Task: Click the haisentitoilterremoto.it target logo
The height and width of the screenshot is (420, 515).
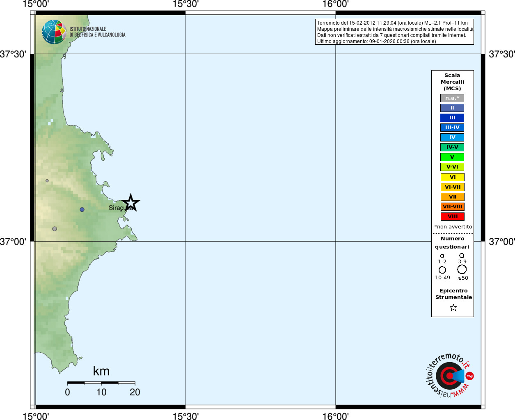Action: [449, 376]
